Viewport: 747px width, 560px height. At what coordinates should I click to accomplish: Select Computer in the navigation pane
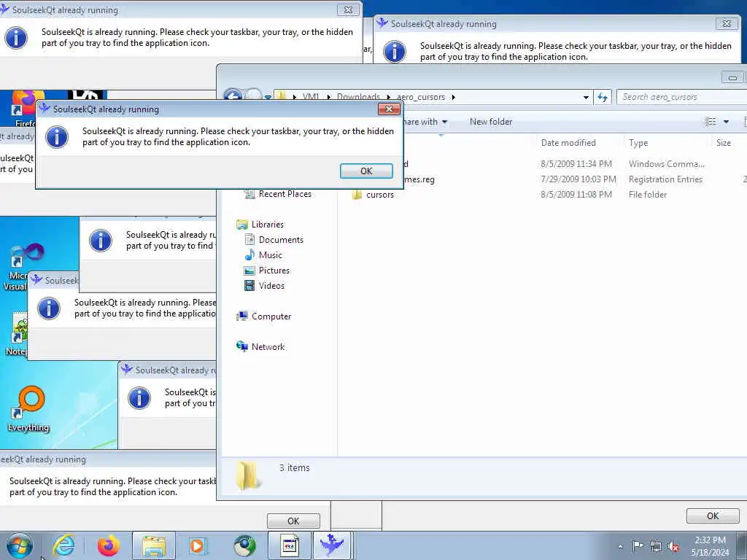(x=271, y=316)
